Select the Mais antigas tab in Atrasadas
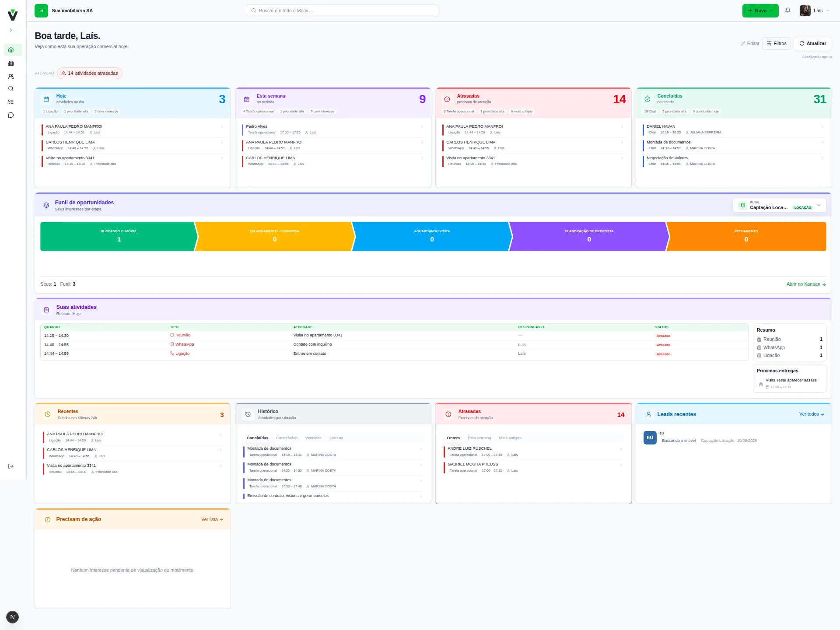840x630 pixels. point(510,438)
